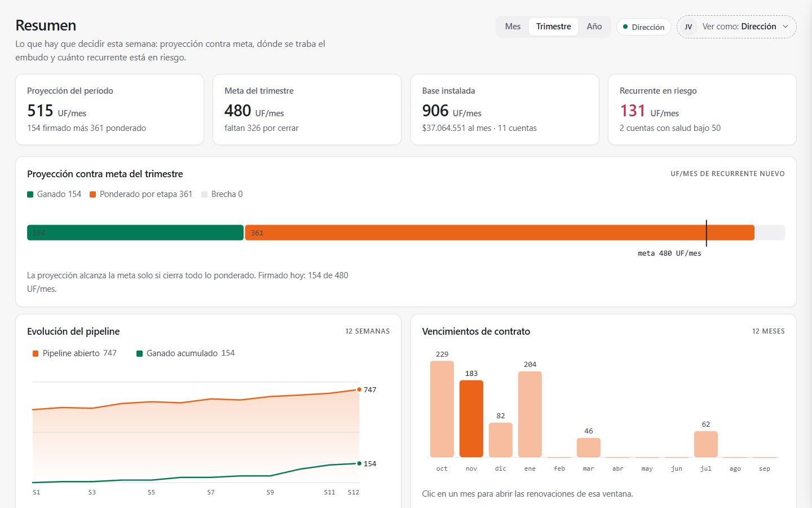Open the ene contract expirations bar
The image size is (812, 508).
click(x=530, y=414)
